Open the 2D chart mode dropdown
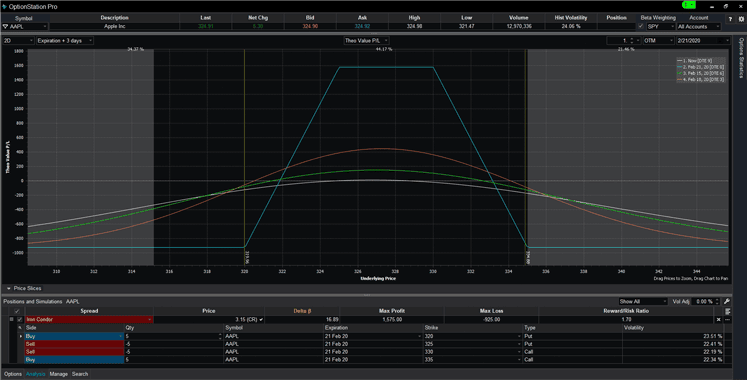 pos(19,41)
